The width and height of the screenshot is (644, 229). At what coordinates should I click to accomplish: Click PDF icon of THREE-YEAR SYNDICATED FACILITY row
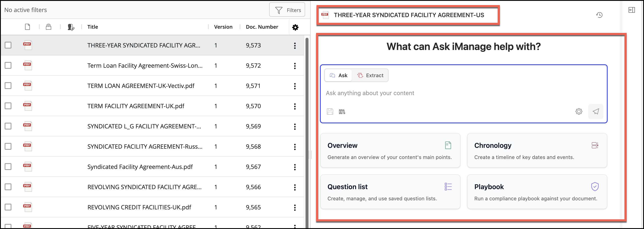click(27, 45)
